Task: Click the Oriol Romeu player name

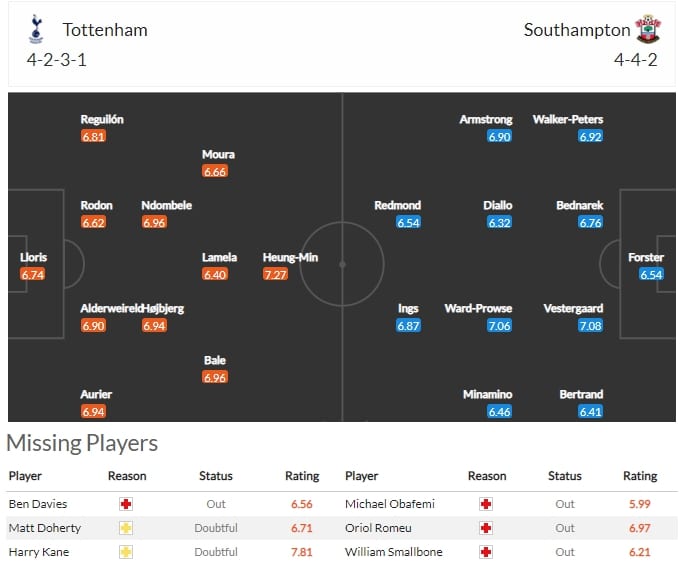Action: tap(378, 528)
